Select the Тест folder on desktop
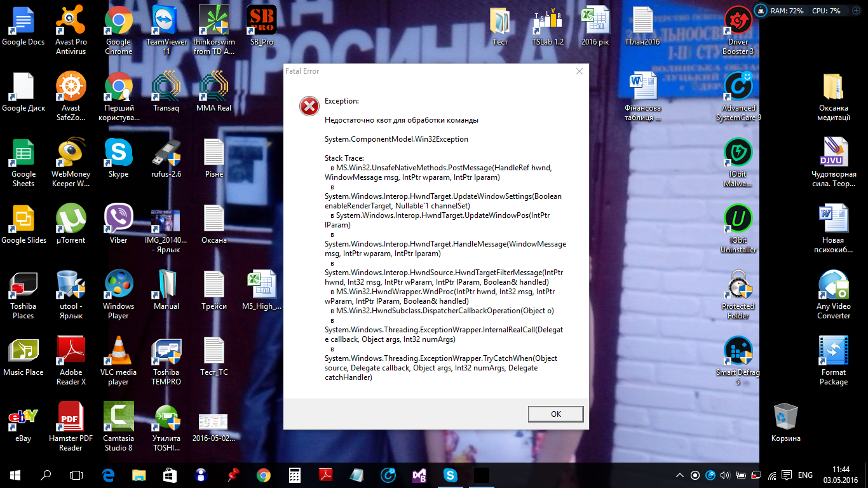 click(500, 27)
